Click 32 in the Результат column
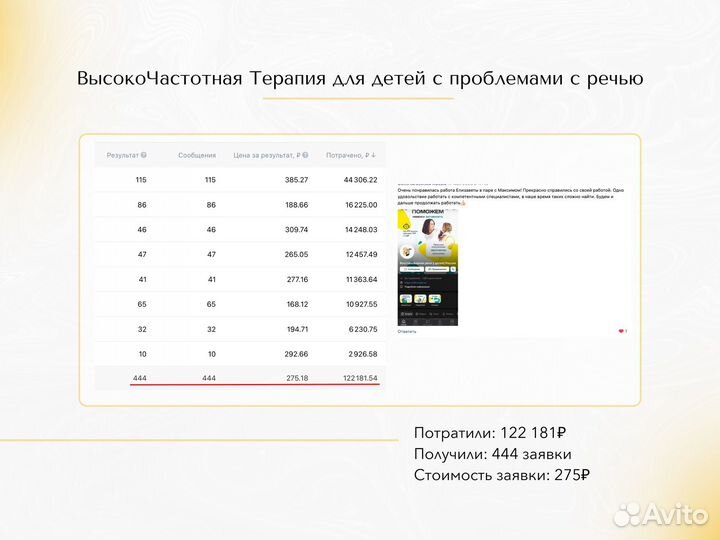Screen dimensions: 720x540 (142, 329)
